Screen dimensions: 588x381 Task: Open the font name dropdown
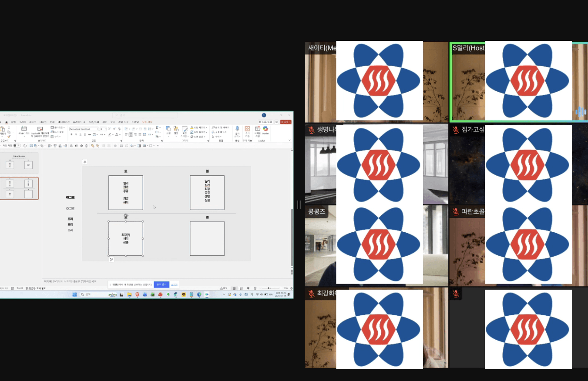[x=84, y=129]
